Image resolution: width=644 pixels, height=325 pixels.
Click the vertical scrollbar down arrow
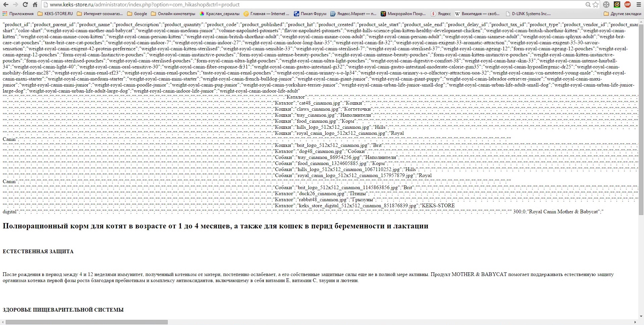point(641,316)
